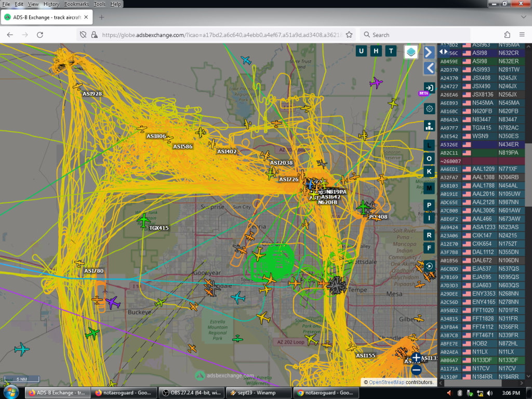Select the N133DF table row
Viewport: 532px width, 399px height.
tap(482, 360)
